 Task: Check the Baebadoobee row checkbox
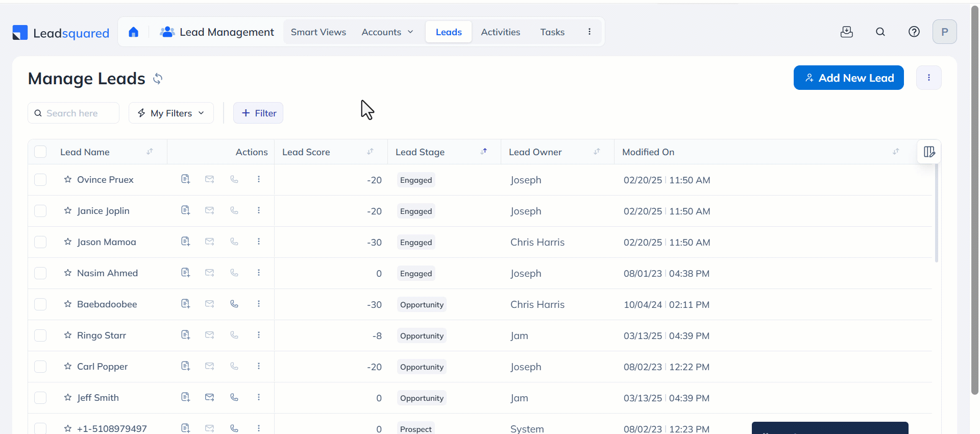pos(40,304)
